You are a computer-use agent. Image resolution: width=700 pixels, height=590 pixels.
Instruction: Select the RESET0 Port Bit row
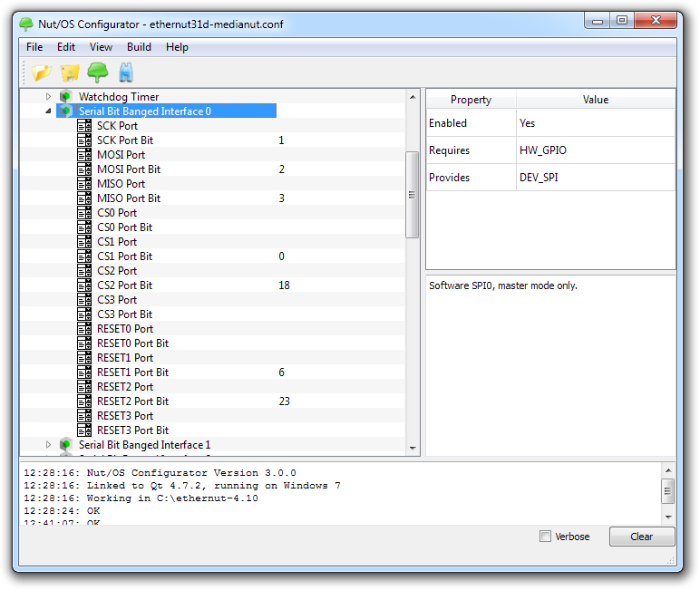[212, 343]
